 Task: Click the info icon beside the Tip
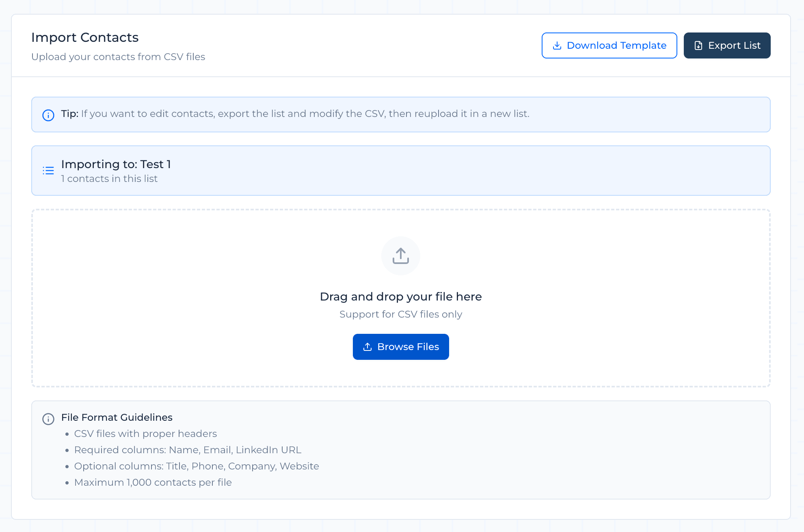click(48, 115)
